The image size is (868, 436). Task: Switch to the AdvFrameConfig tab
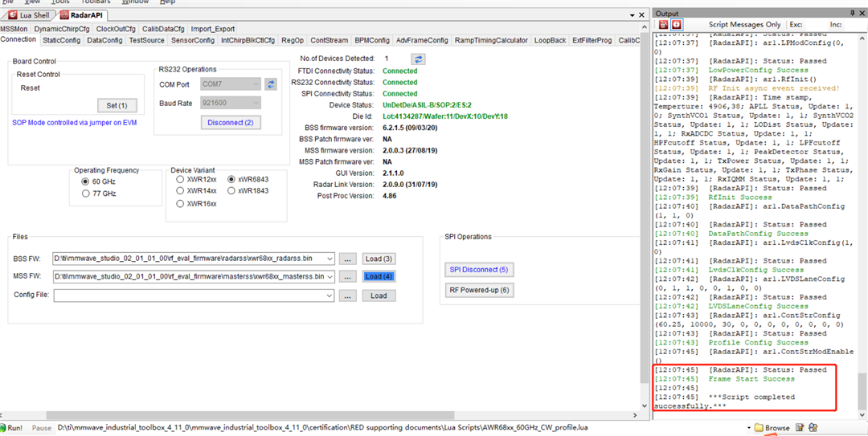pyautogui.click(x=422, y=40)
